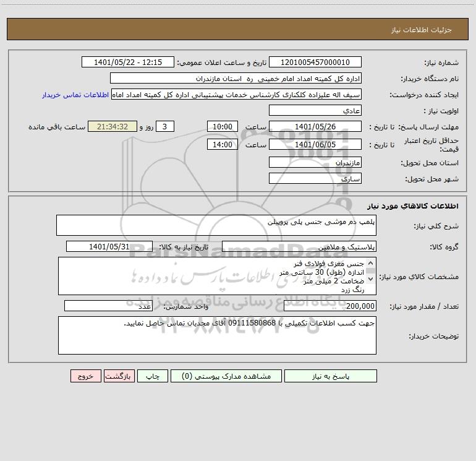Click general description field پلمپ دم موشی
The image size is (476, 461).
[216, 225]
